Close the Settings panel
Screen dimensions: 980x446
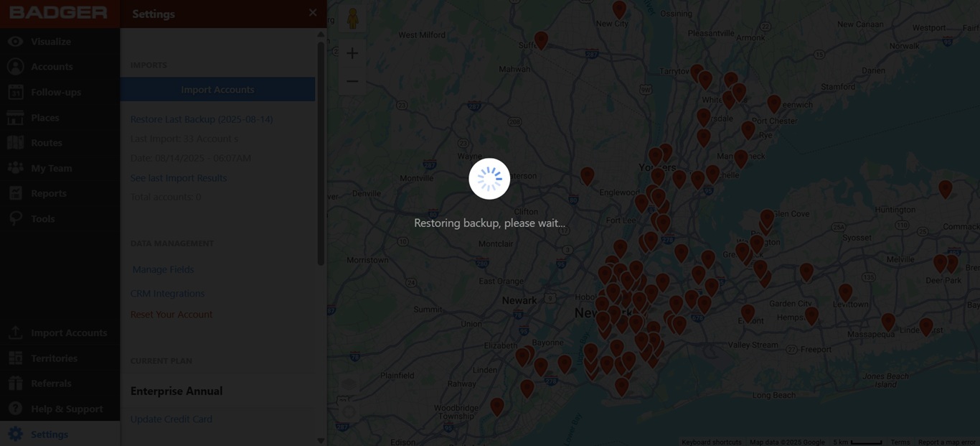point(313,13)
